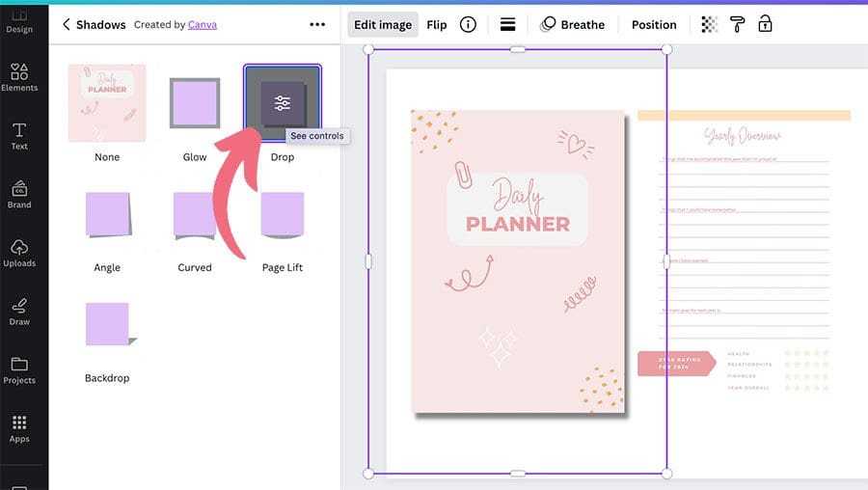Image resolution: width=868 pixels, height=490 pixels.
Task: Open Drop shadow controls slider icon
Action: (282, 103)
